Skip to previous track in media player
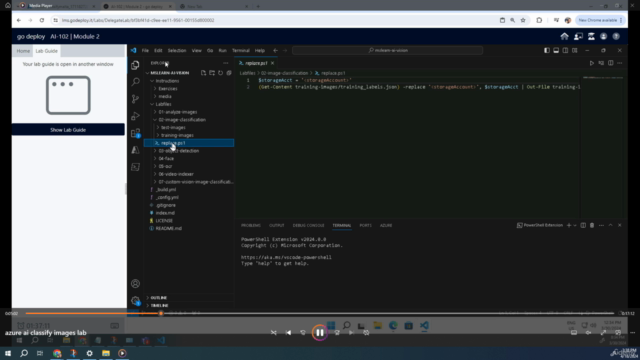The height and width of the screenshot is (360, 640). (x=288, y=333)
